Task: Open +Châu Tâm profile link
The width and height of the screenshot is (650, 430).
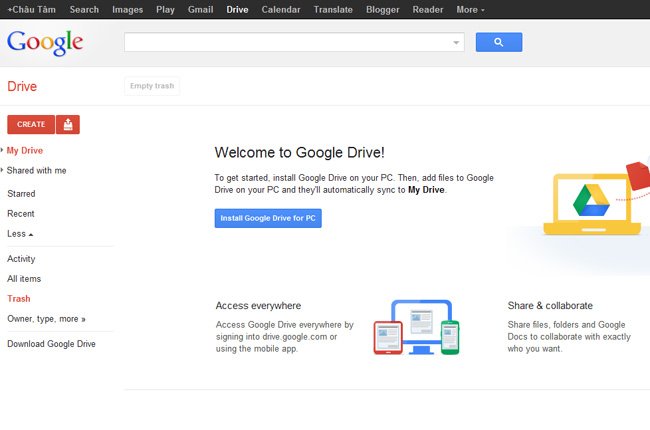Action: coord(32,10)
